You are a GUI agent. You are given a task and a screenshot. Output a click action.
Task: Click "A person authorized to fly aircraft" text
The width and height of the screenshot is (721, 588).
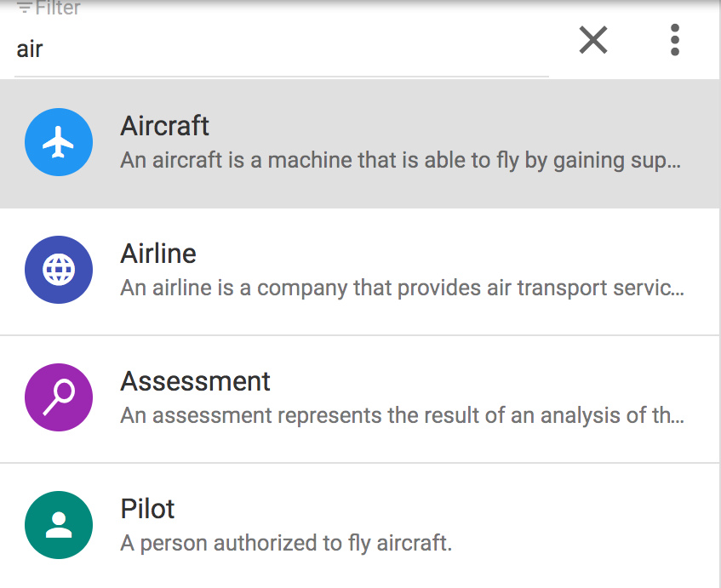tap(286, 543)
